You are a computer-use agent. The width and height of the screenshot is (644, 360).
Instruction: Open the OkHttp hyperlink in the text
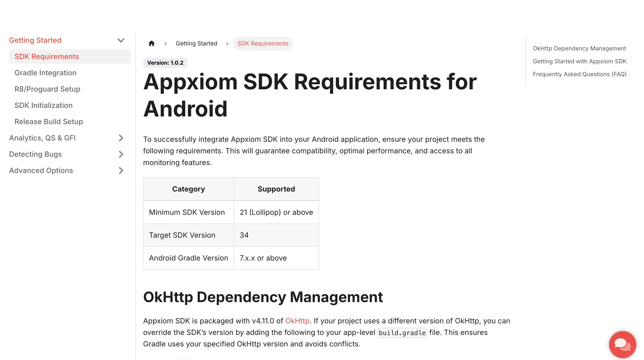point(297,321)
